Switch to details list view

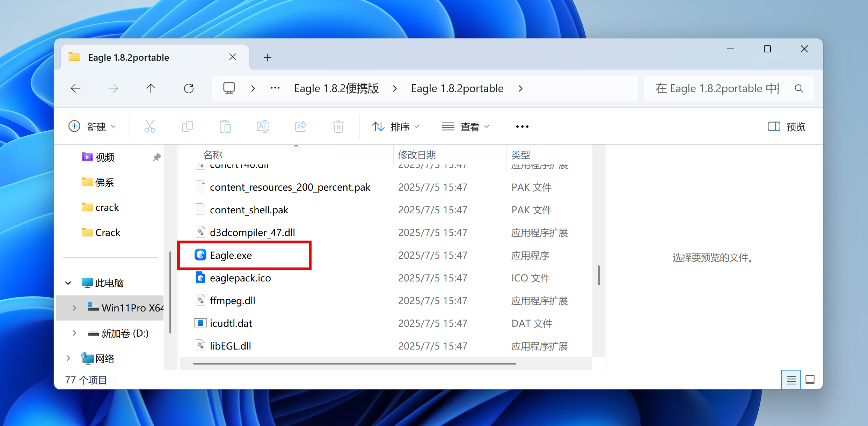coord(791,380)
